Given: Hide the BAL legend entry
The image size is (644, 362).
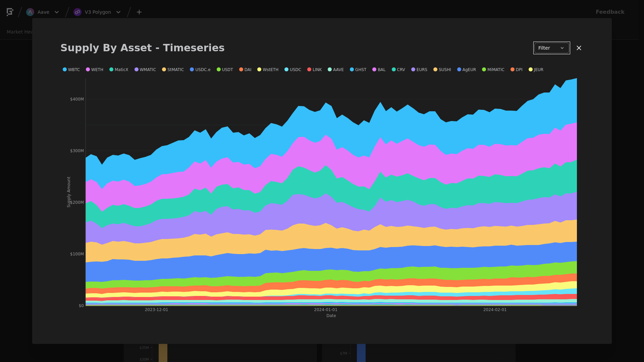Looking at the screenshot, I should (379, 70).
